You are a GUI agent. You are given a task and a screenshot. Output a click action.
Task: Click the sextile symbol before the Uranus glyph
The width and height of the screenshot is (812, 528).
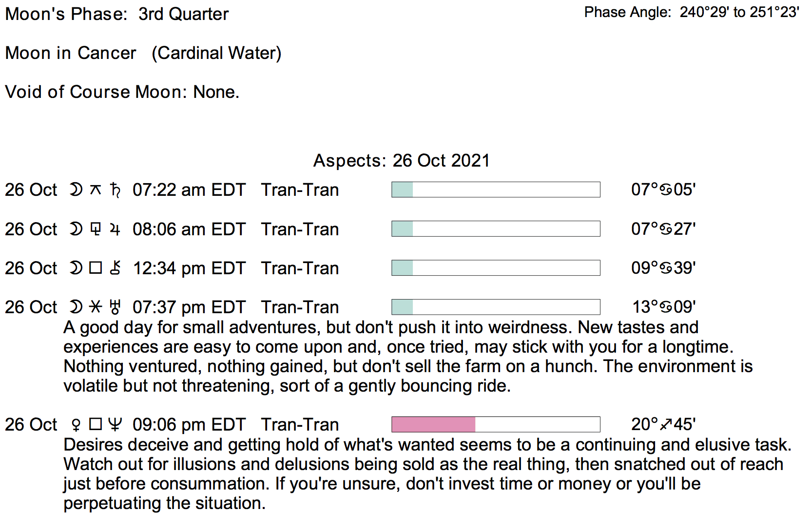click(96, 307)
